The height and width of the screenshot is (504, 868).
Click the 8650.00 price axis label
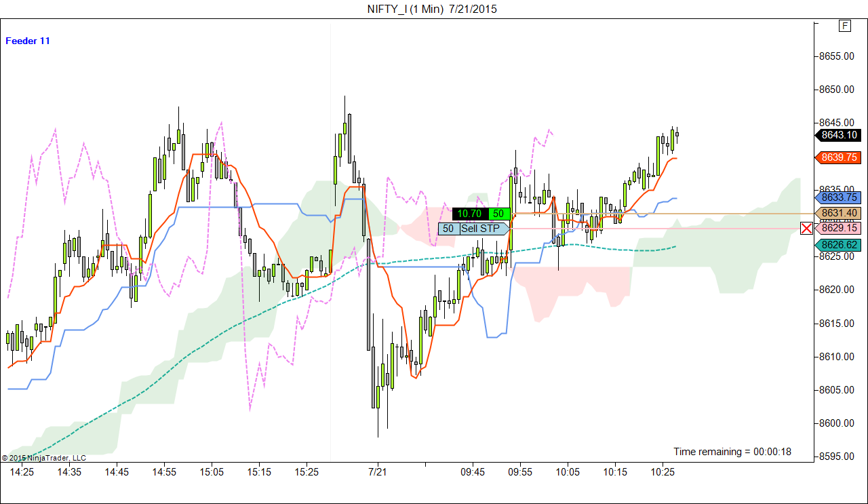pyautogui.click(x=838, y=90)
